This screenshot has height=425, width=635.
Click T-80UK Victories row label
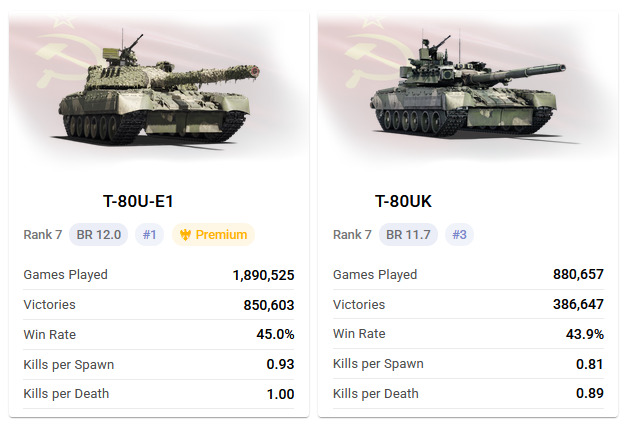tap(359, 304)
